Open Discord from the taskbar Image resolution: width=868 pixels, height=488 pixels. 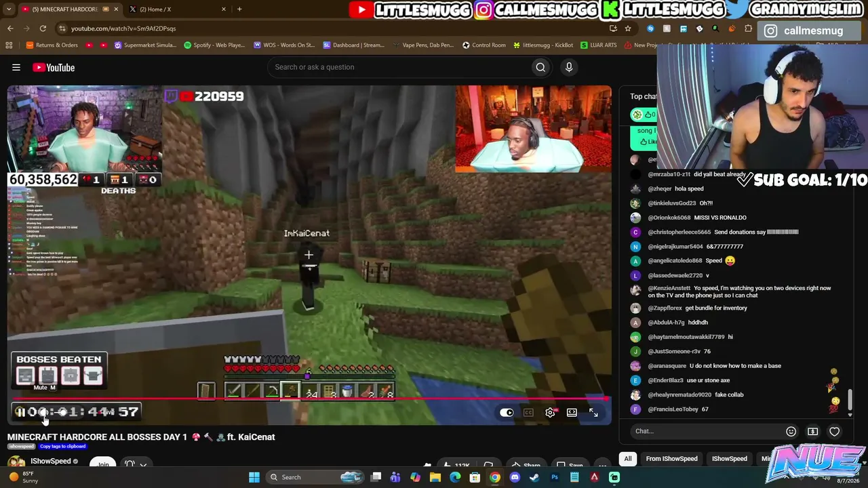[x=515, y=477]
